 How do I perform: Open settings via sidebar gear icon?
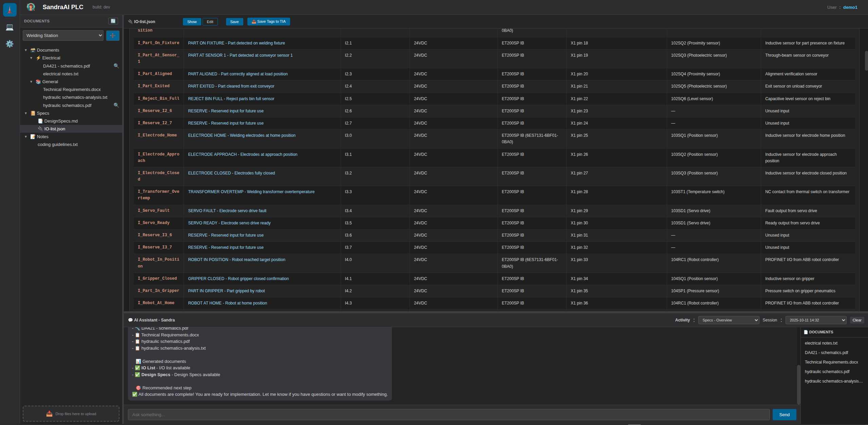pos(10,44)
